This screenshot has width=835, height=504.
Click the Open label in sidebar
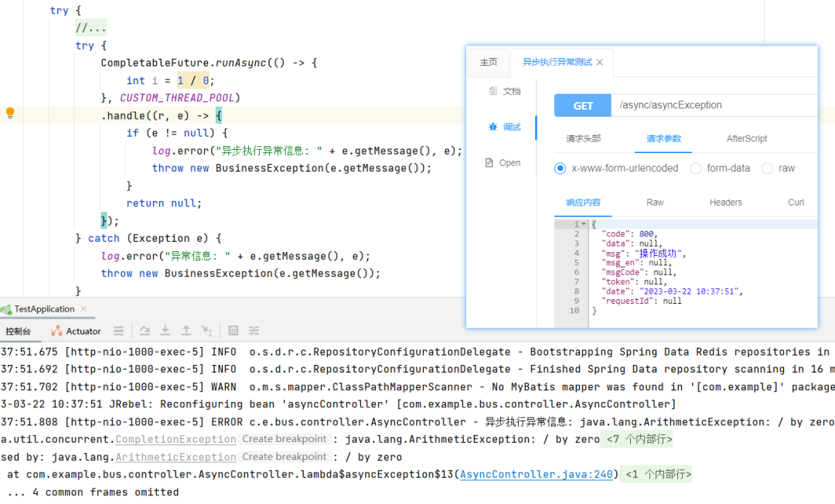[x=510, y=163]
